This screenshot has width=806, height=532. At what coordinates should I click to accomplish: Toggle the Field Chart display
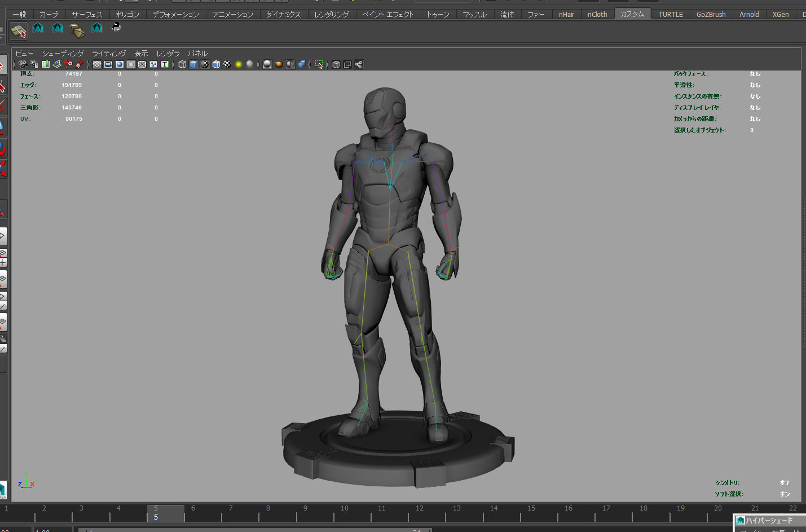(x=142, y=64)
